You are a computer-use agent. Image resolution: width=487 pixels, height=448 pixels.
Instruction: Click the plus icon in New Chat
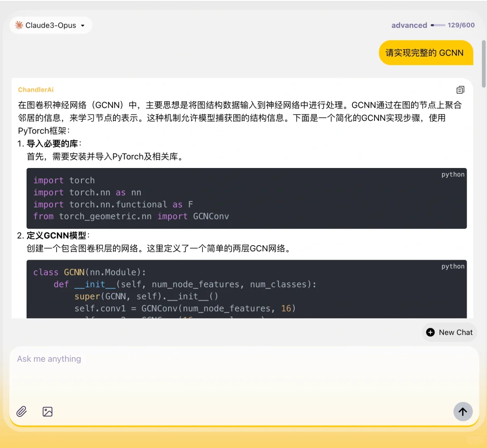(431, 332)
